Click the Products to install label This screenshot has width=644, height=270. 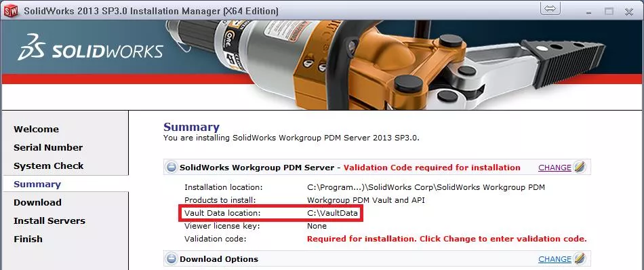pos(220,201)
